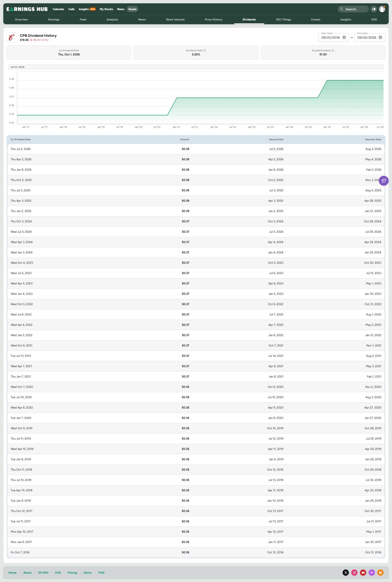The image size is (392, 582).
Task: Click the search magnifier icon
Action: [342, 9]
